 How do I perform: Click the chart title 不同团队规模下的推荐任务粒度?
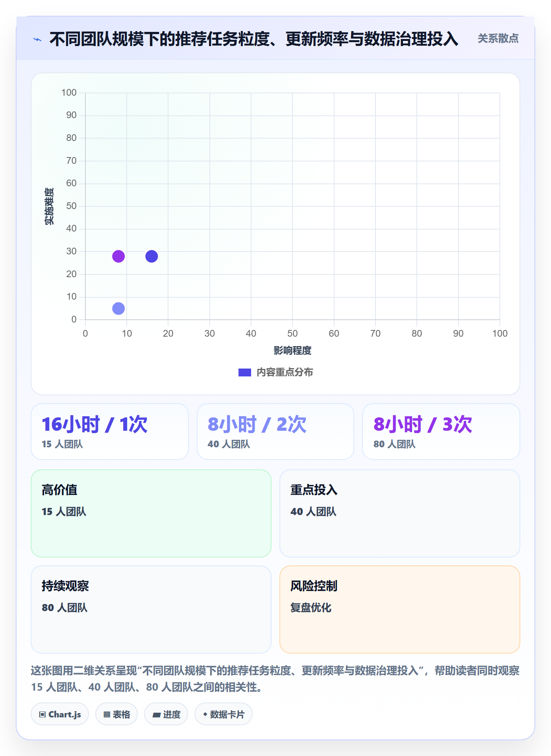254,39
